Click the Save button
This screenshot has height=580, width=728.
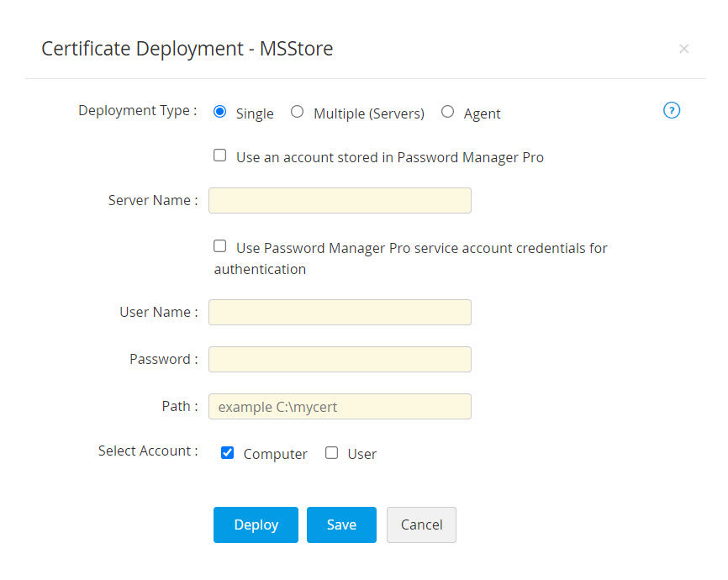[x=341, y=525]
